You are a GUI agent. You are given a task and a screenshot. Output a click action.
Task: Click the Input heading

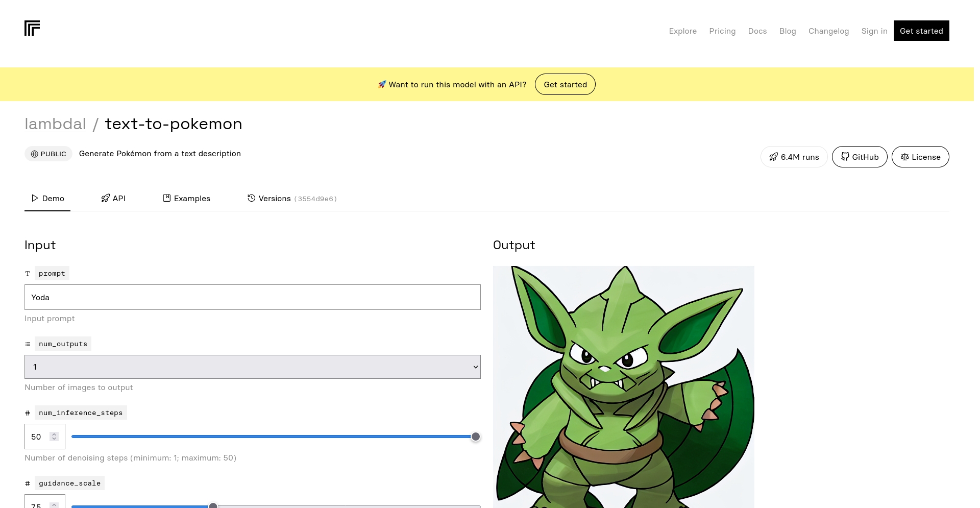click(x=40, y=245)
